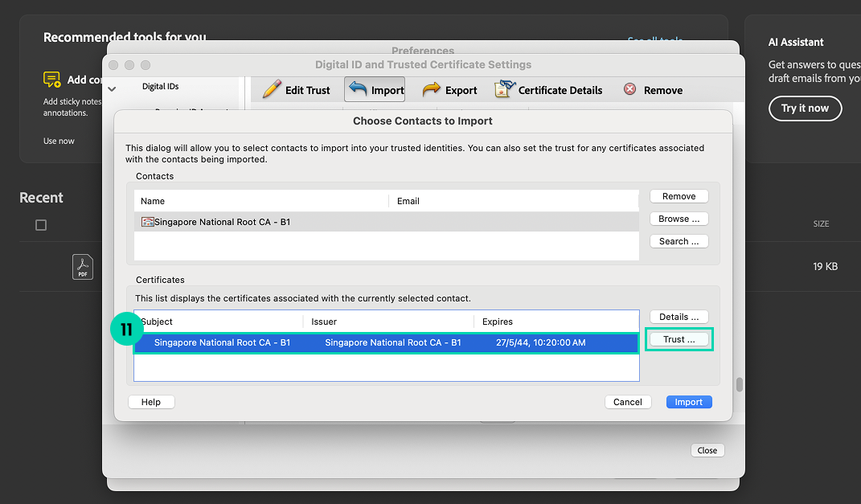Sort certificates by Subject column header
861x504 pixels.
[x=158, y=322]
